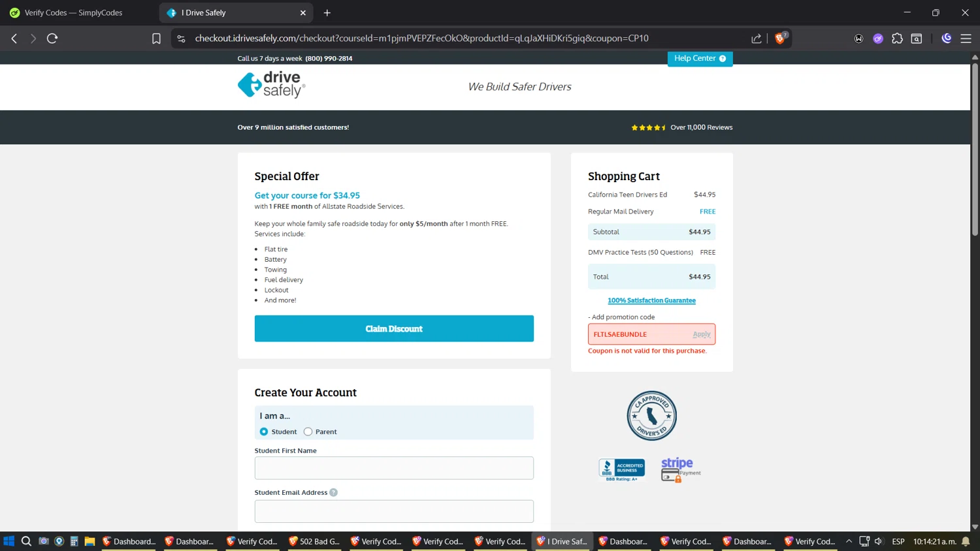Image resolution: width=980 pixels, height=551 pixels.
Task: Open the sidebar search panel icon
Action: 917,39
